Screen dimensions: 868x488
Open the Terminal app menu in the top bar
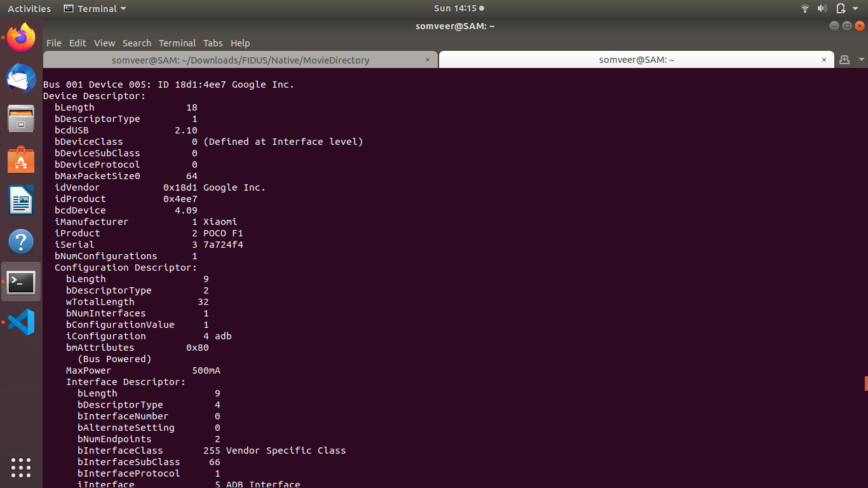[95, 9]
